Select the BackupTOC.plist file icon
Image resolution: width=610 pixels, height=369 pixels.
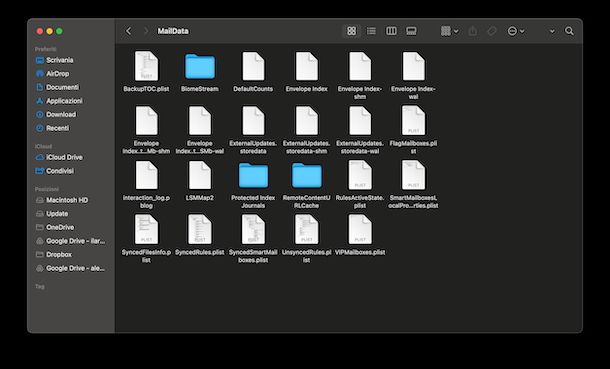(x=146, y=66)
